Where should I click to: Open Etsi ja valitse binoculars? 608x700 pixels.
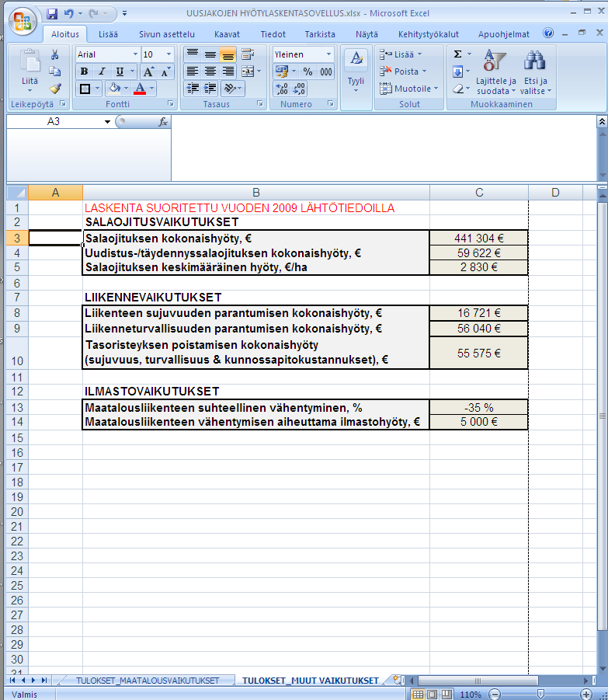click(x=535, y=71)
